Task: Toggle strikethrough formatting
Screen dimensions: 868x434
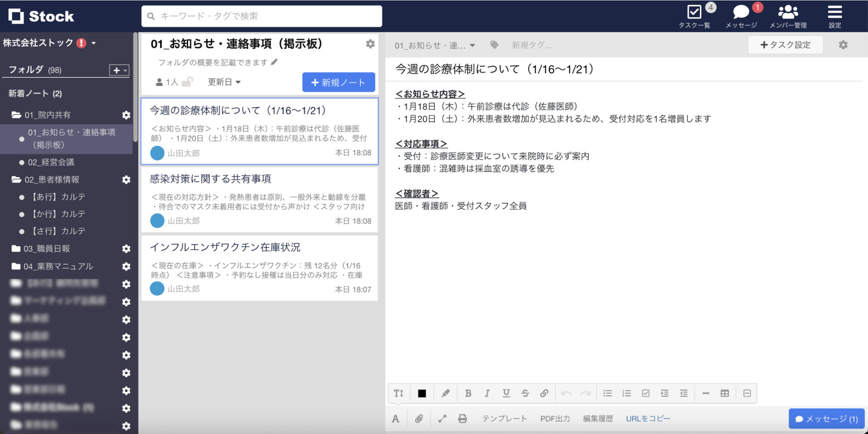Action: point(525,393)
